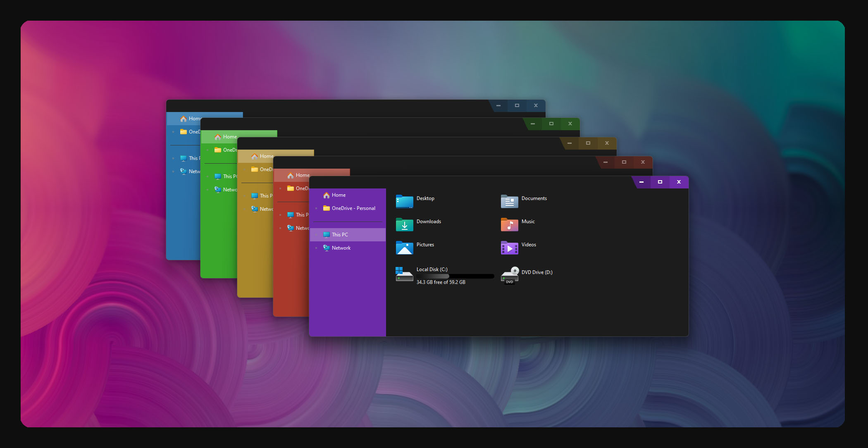
Task: Open the Downloads folder icon
Action: (x=404, y=224)
